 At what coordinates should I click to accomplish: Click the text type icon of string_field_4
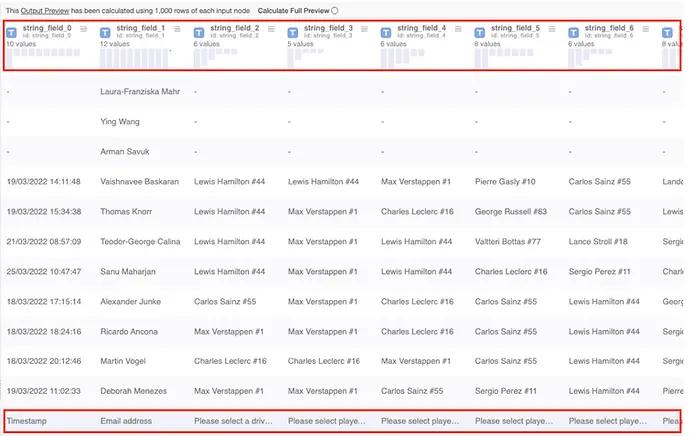(x=386, y=33)
